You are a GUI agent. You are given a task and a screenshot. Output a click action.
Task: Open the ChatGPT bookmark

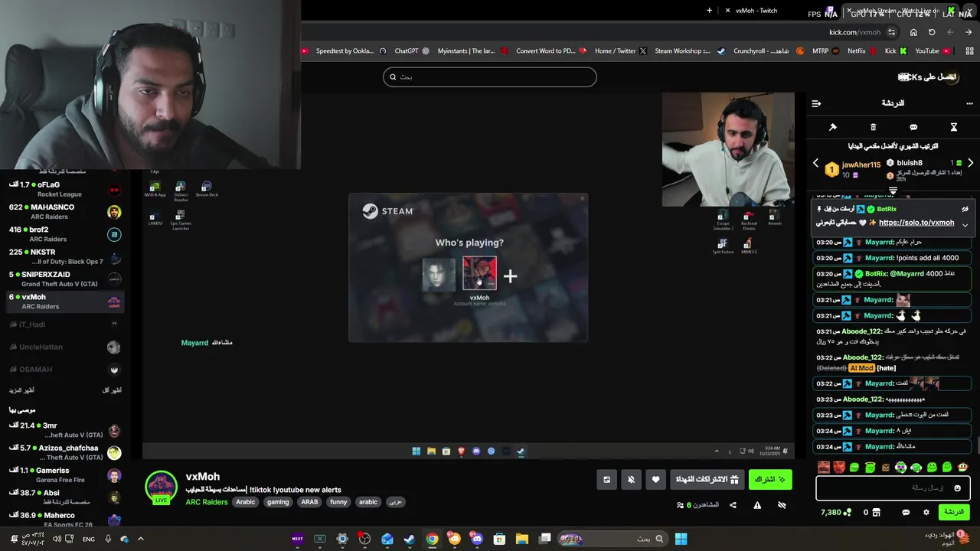[x=411, y=51]
